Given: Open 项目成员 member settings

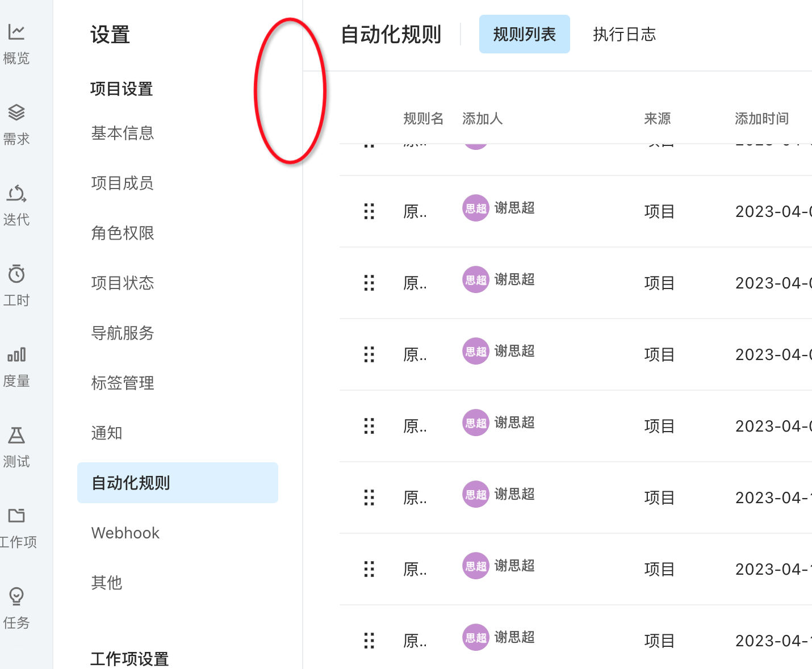Looking at the screenshot, I should (x=122, y=183).
